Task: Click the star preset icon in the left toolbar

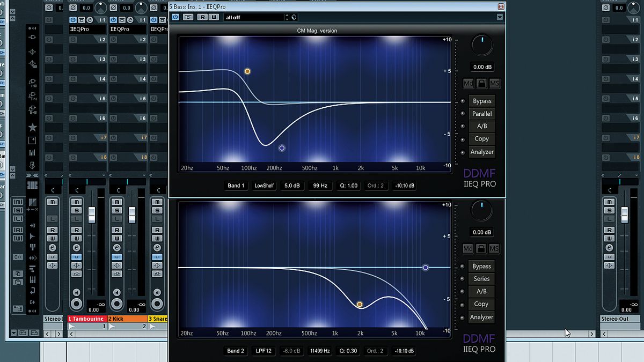Action: click(x=32, y=127)
